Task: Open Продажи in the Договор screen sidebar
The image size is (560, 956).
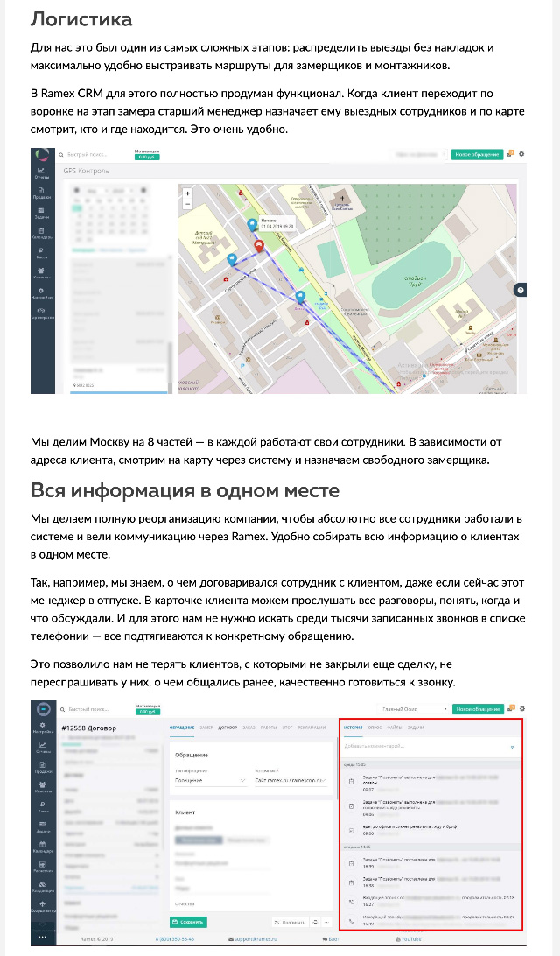Action: [42, 767]
